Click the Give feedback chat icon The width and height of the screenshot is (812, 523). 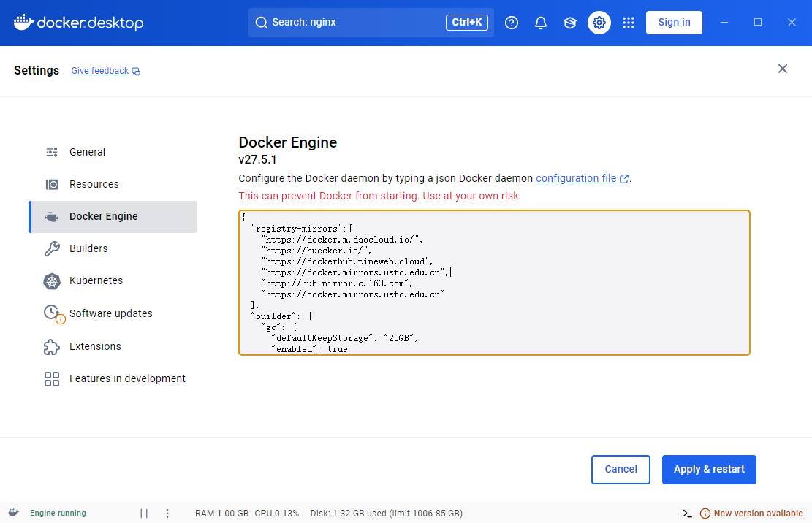(136, 72)
